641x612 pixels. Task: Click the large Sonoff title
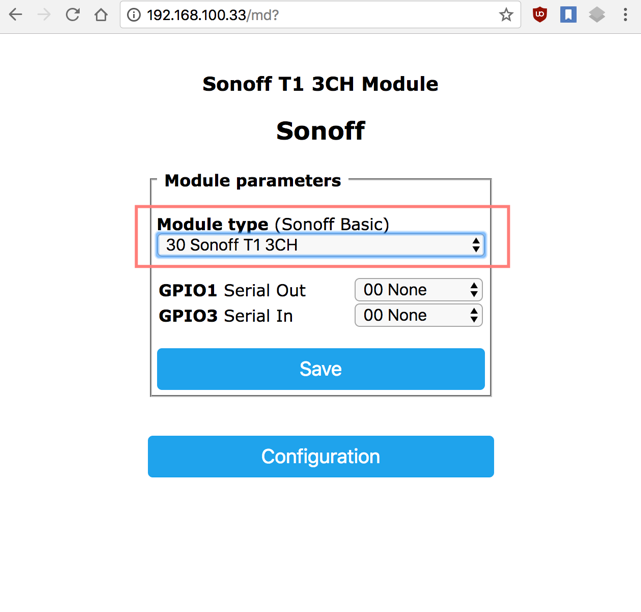point(320,131)
